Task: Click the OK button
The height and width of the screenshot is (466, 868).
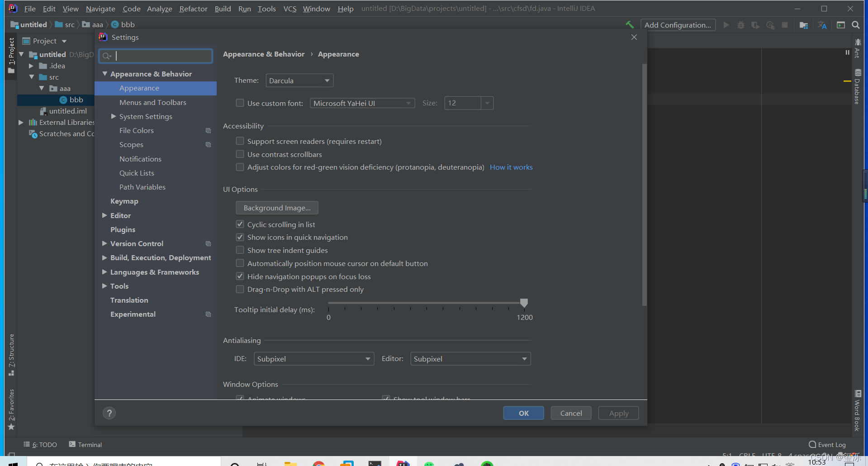Action: coord(524,413)
